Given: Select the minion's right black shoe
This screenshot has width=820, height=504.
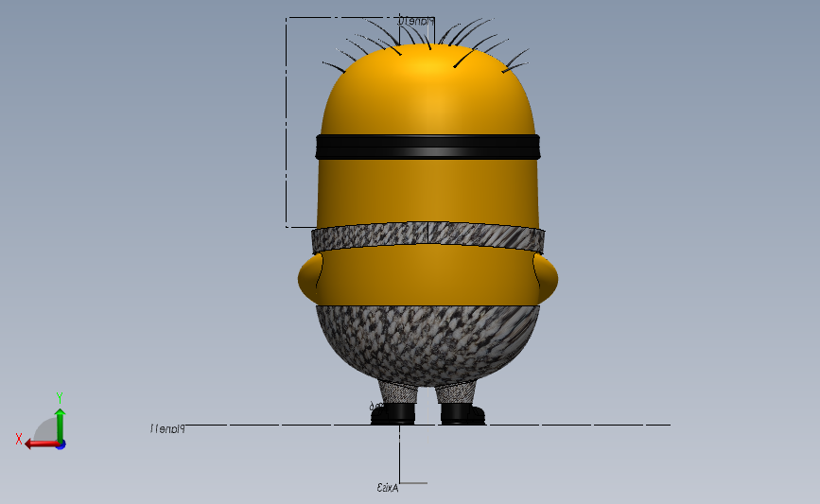Looking at the screenshot, I should pyautogui.click(x=462, y=413).
